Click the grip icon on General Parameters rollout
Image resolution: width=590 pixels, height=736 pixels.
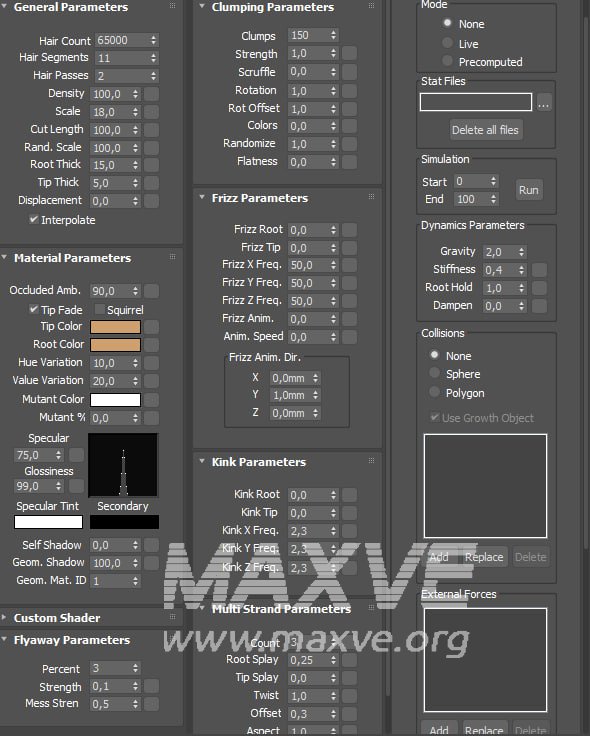(x=172, y=6)
